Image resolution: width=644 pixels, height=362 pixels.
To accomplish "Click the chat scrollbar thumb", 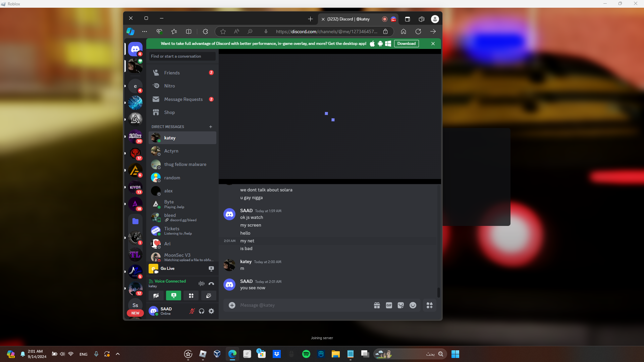I will 438,292.
